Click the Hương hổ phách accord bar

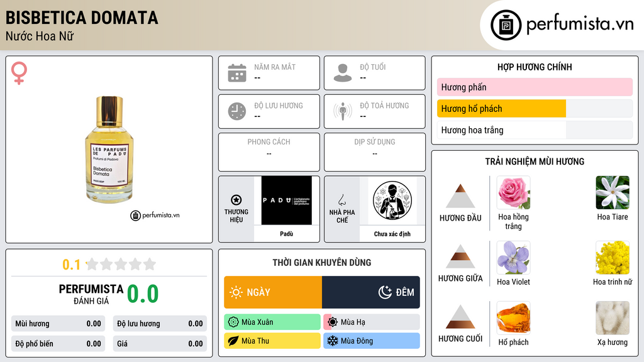tap(535, 109)
